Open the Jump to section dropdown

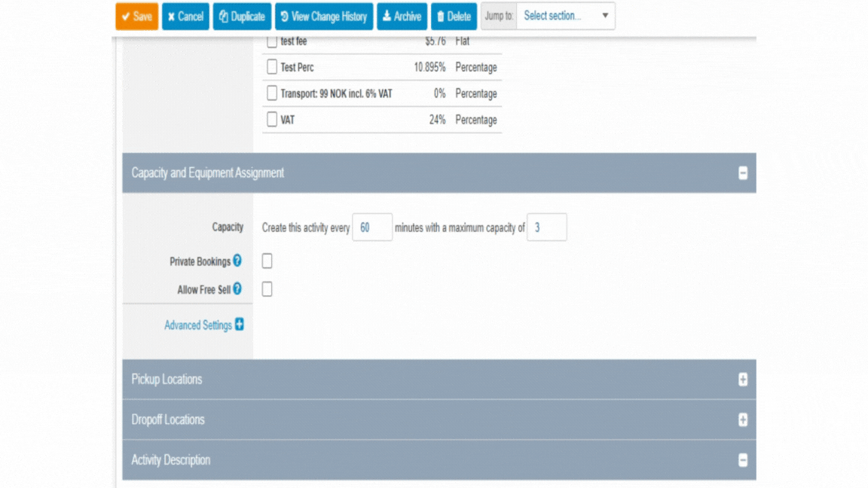565,16
